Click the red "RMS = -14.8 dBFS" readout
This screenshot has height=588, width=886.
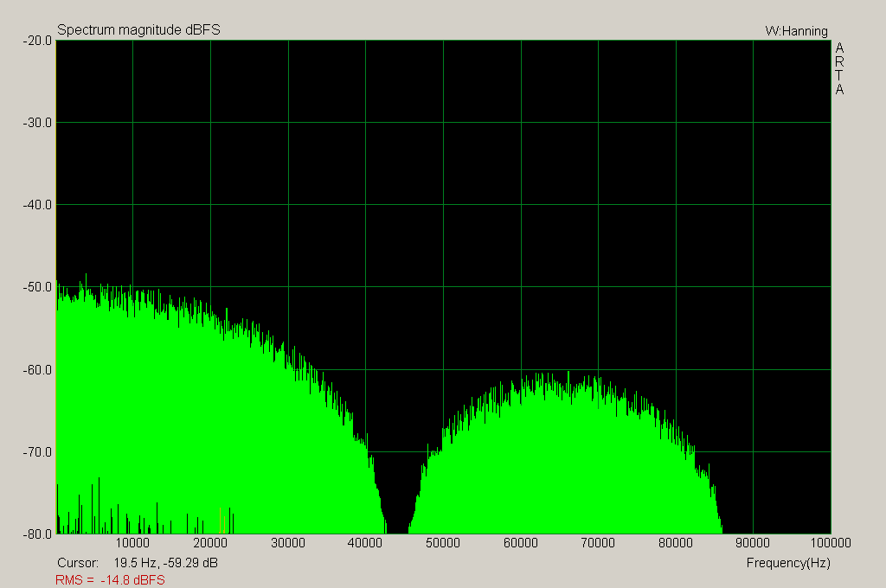(110, 580)
